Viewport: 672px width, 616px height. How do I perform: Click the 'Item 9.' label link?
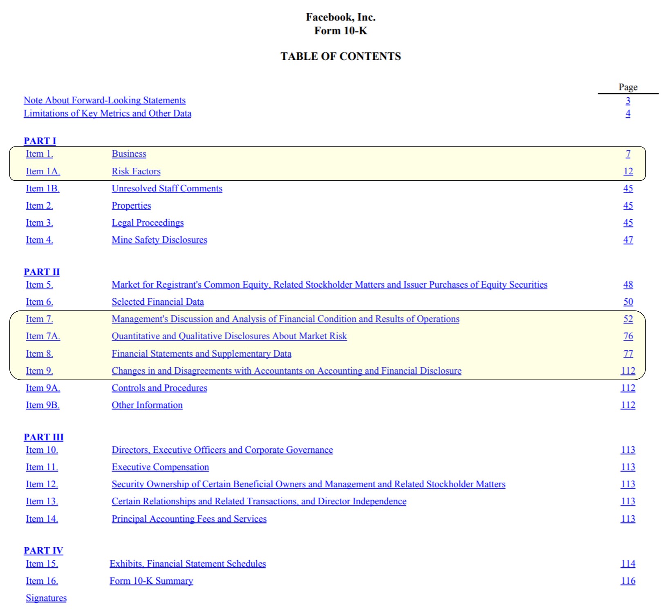pos(39,371)
